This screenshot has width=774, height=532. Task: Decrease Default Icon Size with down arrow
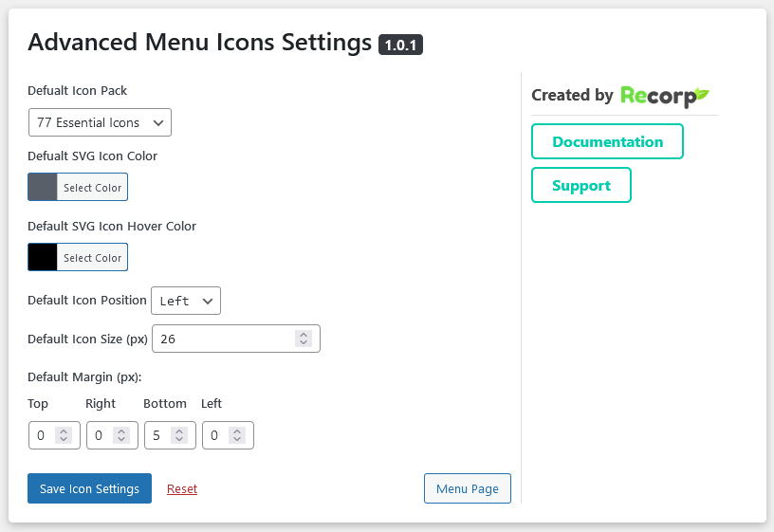tap(304, 343)
